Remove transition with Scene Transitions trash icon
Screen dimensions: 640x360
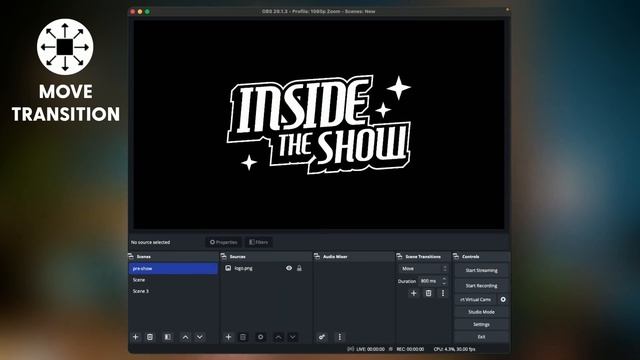428,293
